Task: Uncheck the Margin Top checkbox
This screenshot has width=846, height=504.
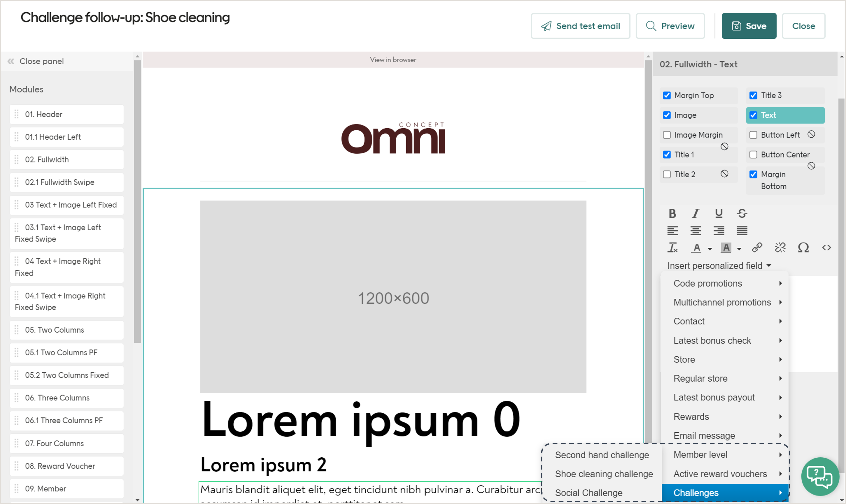Action: [x=667, y=95]
